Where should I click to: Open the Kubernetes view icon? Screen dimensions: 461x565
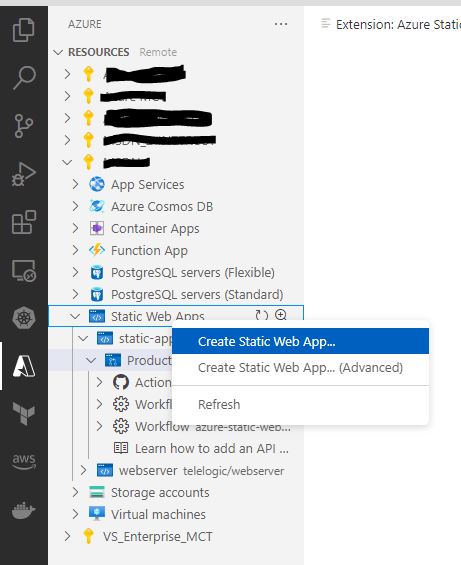tap(24, 318)
